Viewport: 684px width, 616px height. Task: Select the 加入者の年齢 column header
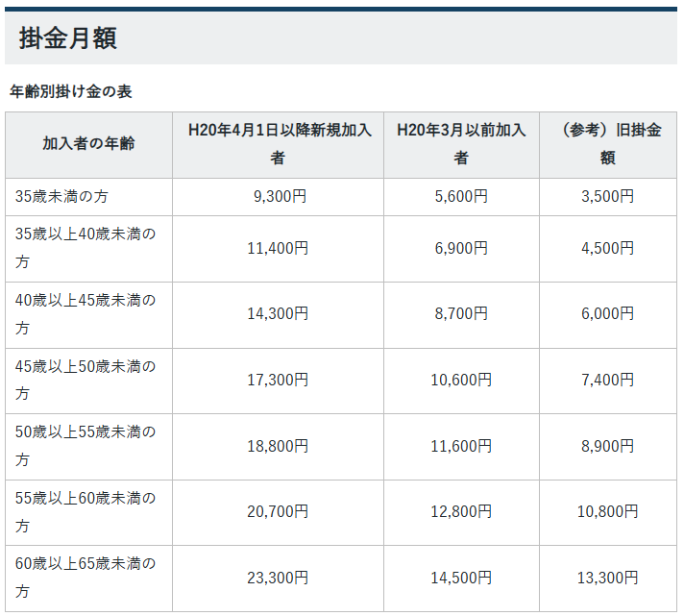click(88, 144)
